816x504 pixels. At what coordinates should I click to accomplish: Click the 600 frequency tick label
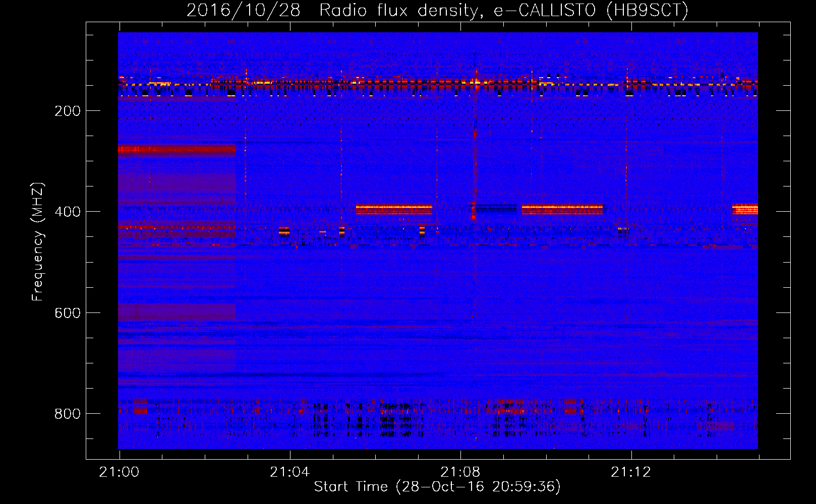coord(68,313)
